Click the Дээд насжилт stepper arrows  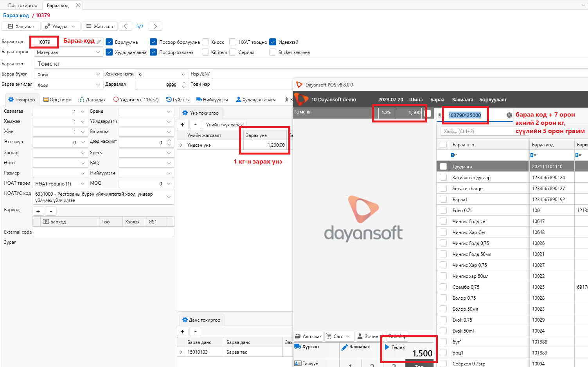click(x=169, y=142)
